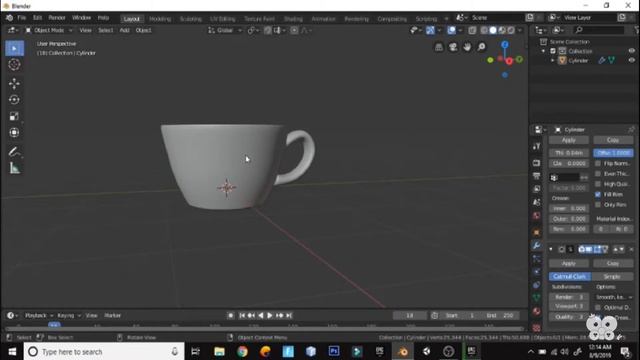The width and height of the screenshot is (640, 360).
Task: Open the Edit menu
Action: pyautogui.click(x=37, y=18)
